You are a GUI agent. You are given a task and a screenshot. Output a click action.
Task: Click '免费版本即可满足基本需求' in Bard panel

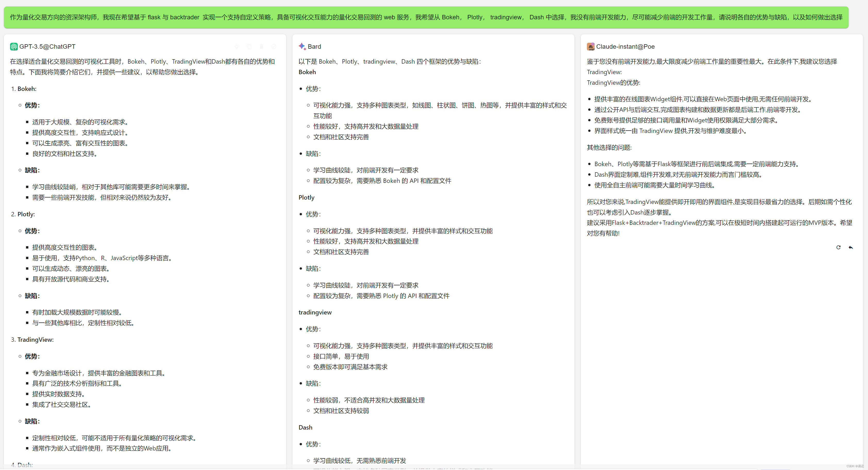(x=350, y=366)
